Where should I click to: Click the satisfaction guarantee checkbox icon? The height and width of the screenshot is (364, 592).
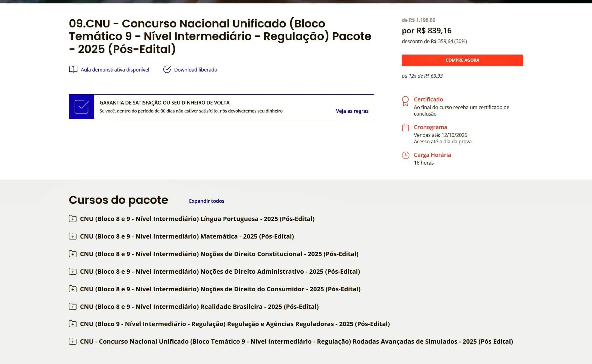coord(81,107)
